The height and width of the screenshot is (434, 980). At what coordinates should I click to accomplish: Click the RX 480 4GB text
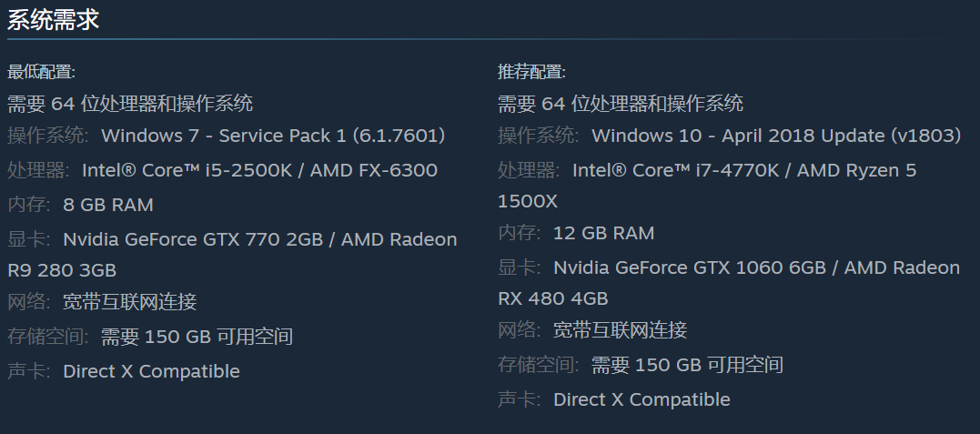552,298
